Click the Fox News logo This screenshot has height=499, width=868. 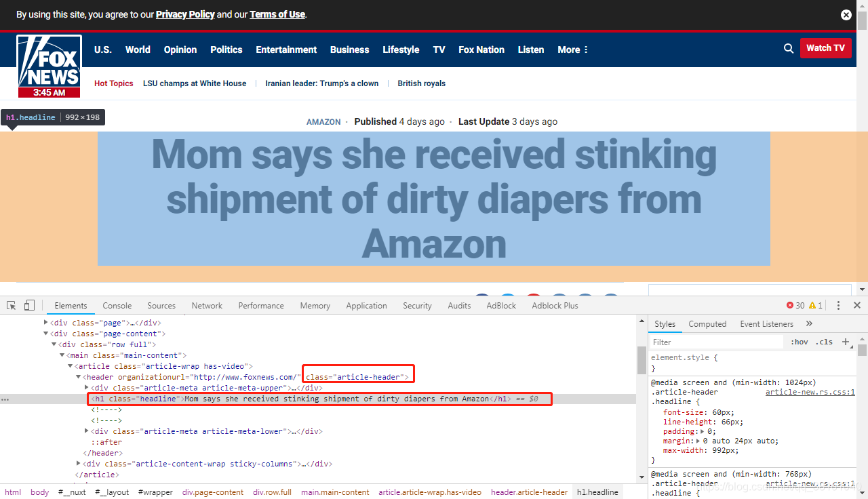pyautogui.click(x=50, y=66)
